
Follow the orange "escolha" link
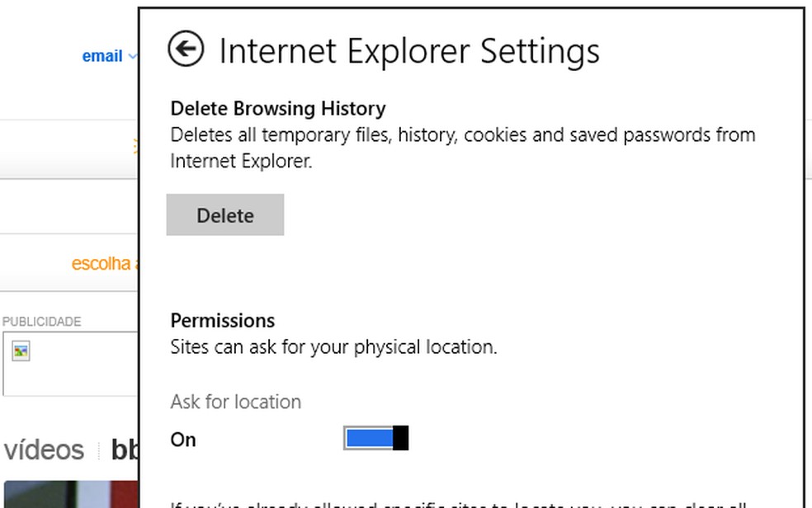pyautogui.click(x=101, y=264)
